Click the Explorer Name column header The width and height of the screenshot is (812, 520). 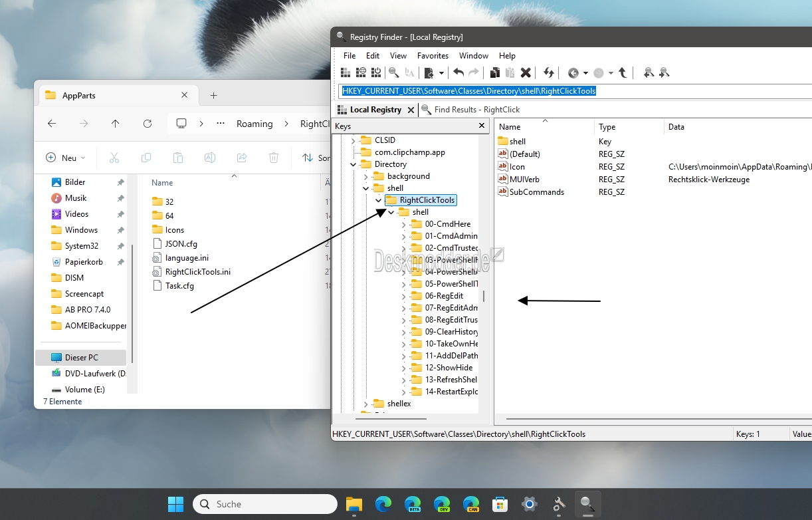pos(162,182)
